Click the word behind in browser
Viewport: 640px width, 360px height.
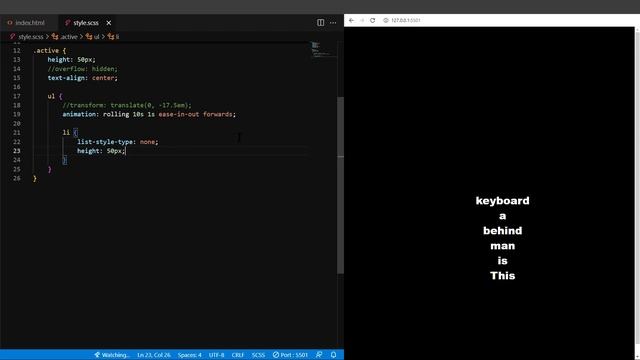click(x=502, y=231)
